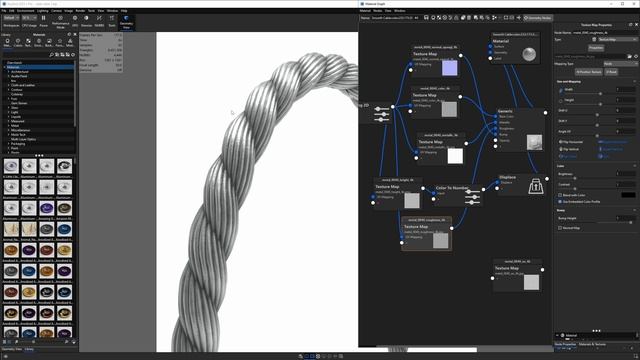Expand the Cloth and Leather folder arrow
Image resolution: width=640 pixels, height=360 pixels.
click(x=9, y=85)
